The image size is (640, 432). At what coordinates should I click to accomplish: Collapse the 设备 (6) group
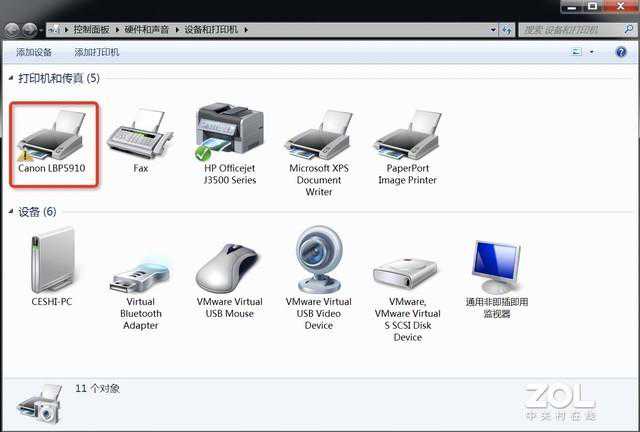pyautogui.click(x=11, y=212)
